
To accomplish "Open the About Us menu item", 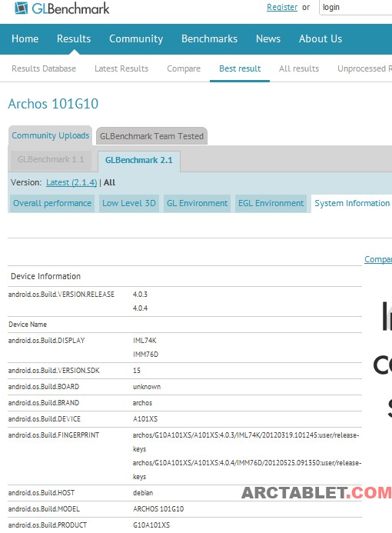I will pyautogui.click(x=321, y=38).
